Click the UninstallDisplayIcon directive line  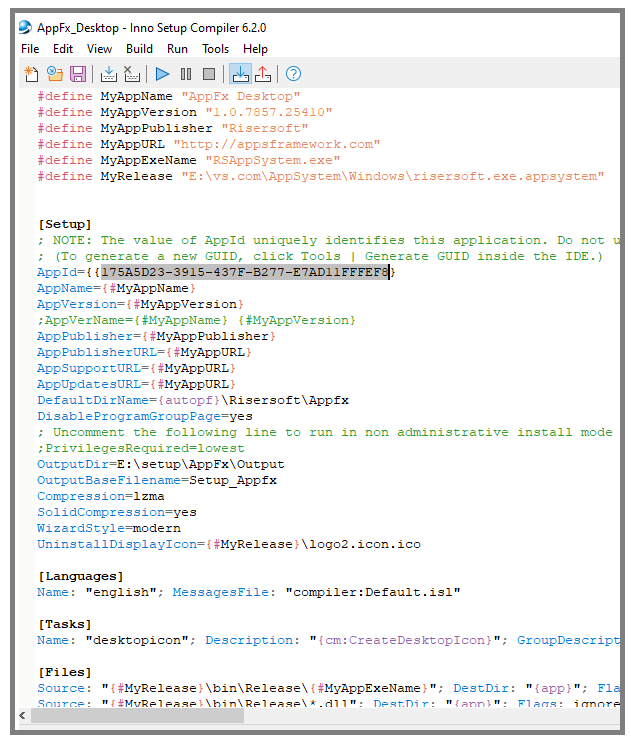[229, 545]
